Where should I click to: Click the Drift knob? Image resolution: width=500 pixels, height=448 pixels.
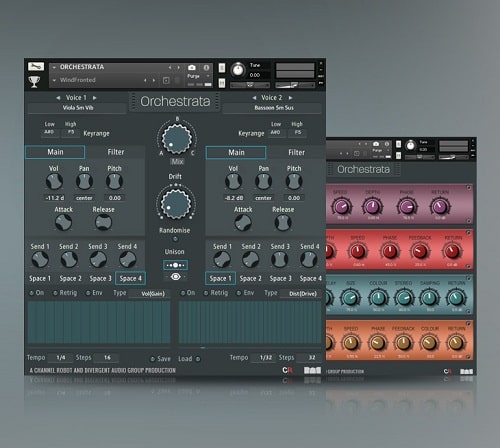click(176, 204)
